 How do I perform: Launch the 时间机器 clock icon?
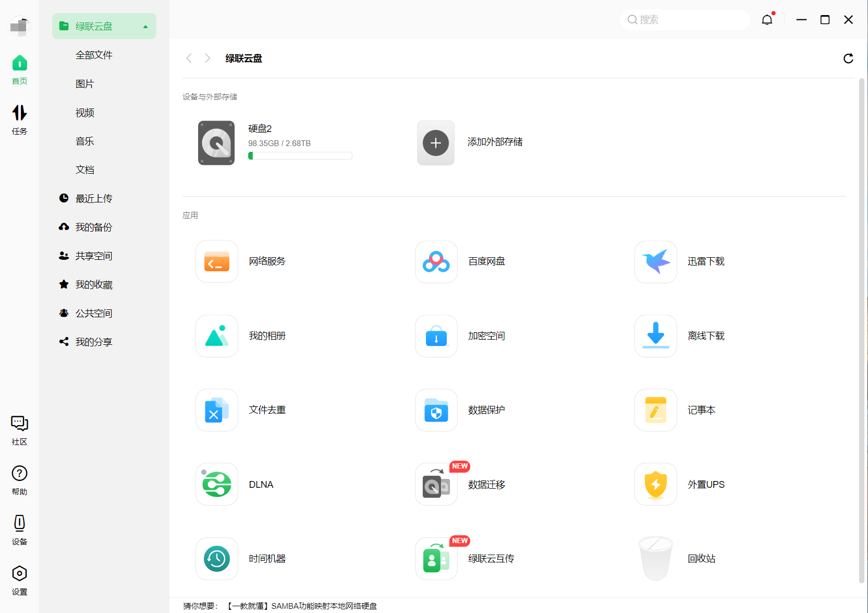point(217,559)
